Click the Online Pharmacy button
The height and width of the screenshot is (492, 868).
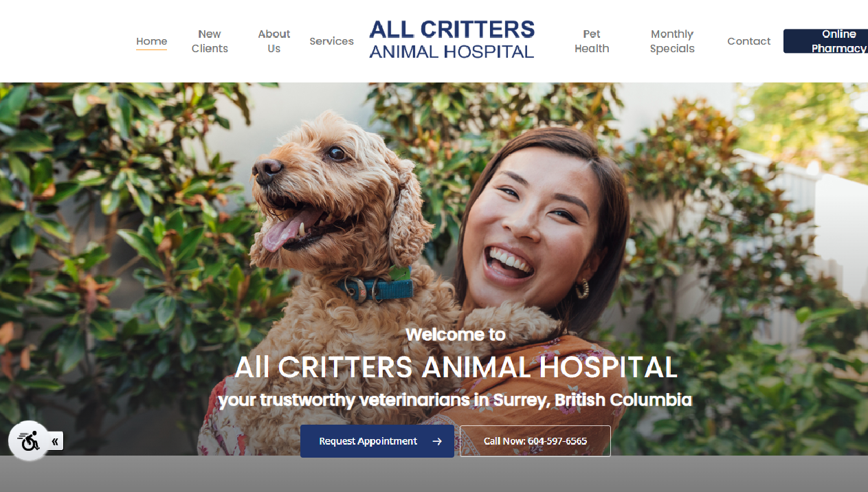pos(825,41)
